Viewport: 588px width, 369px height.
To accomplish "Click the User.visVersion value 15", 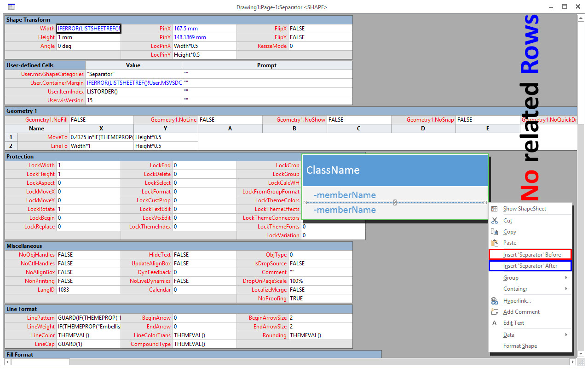I will pyautogui.click(x=133, y=100).
